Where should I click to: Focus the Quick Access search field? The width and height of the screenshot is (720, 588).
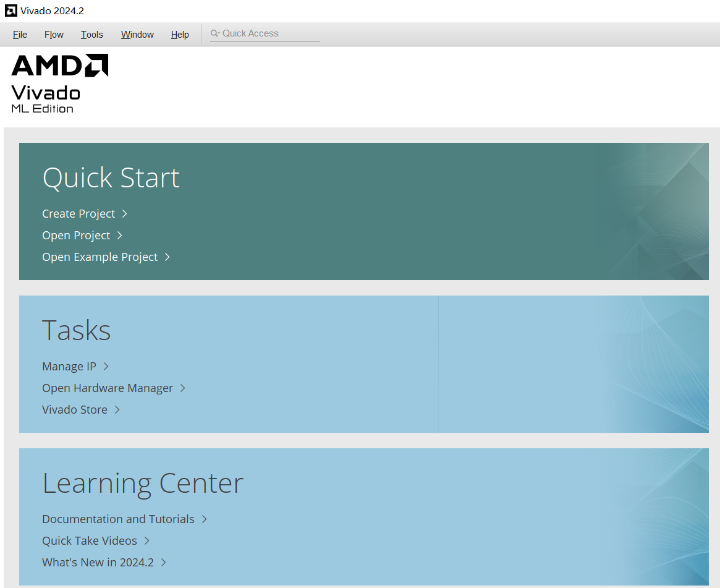265,33
